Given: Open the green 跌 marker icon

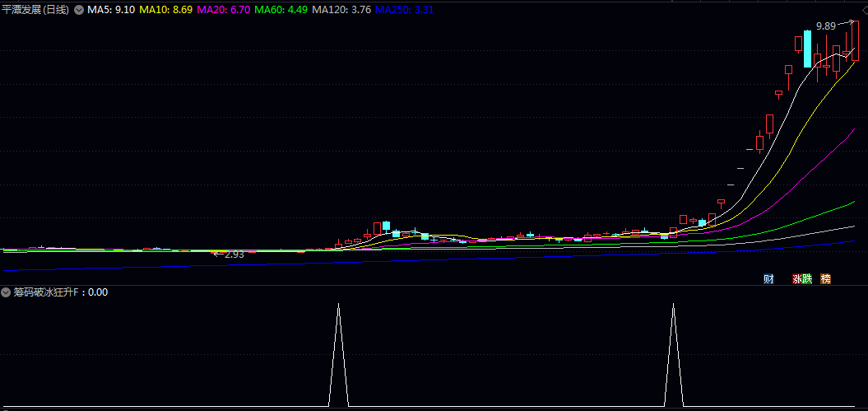Looking at the screenshot, I should coord(807,279).
